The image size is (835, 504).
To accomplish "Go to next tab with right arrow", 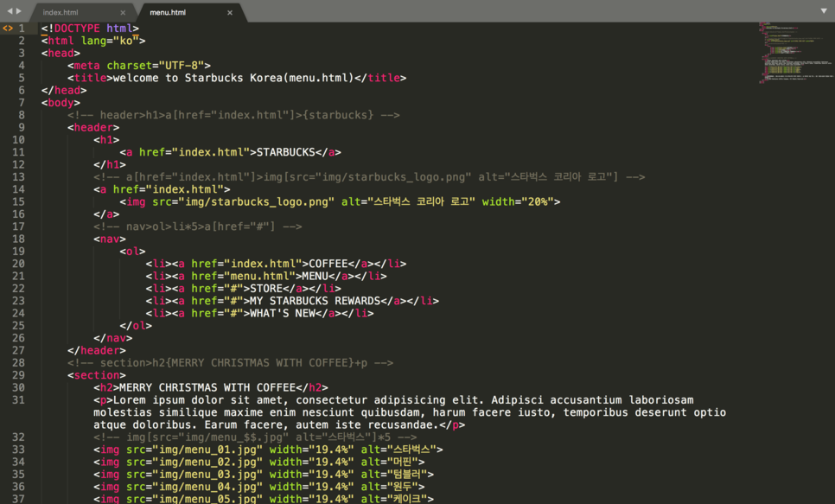I will coord(19,10).
